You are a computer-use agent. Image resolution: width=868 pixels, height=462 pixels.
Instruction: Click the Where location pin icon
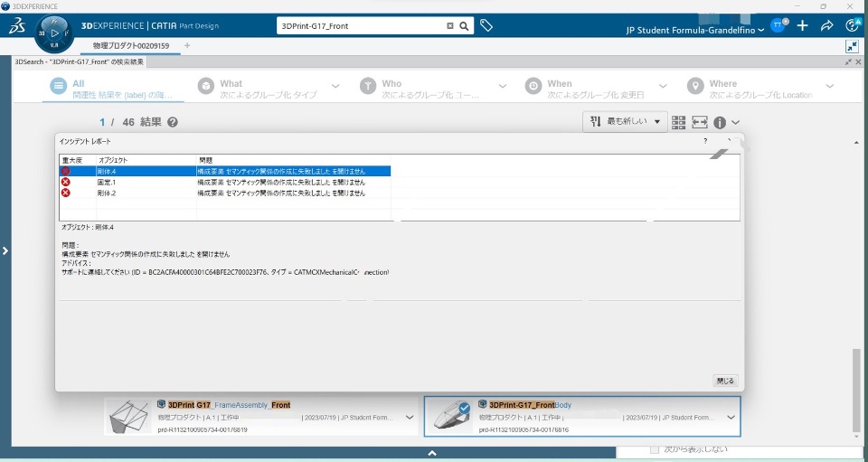[x=695, y=86]
